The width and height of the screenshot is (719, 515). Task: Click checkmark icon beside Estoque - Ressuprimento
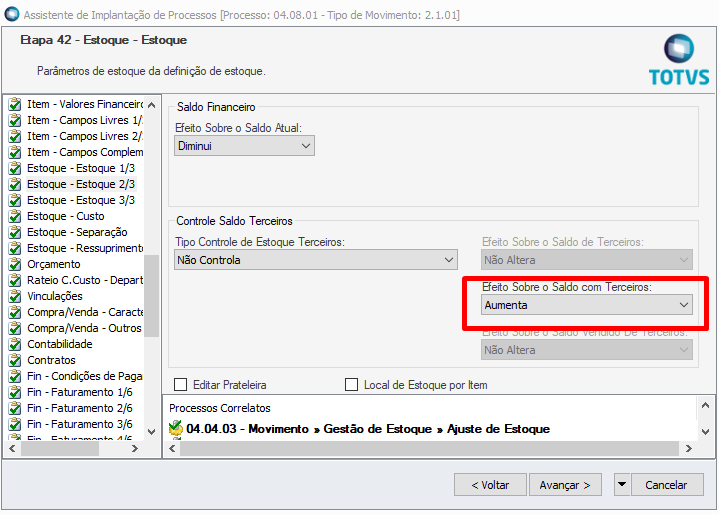click(15, 249)
